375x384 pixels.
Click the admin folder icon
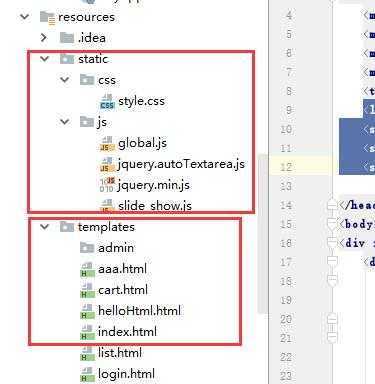coord(87,248)
